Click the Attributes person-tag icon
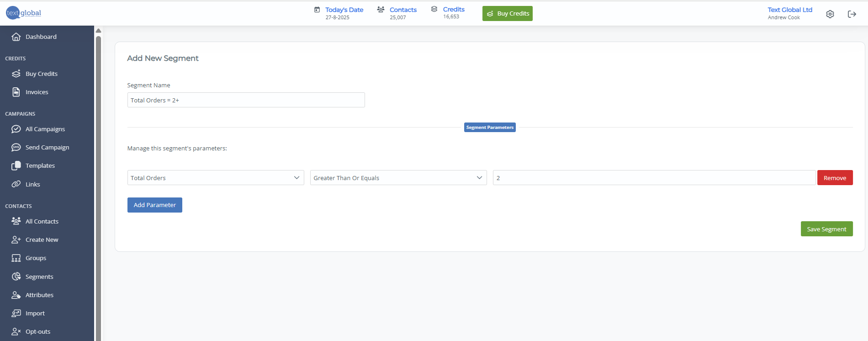This screenshot has height=341, width=868. (x=16, y=295)
